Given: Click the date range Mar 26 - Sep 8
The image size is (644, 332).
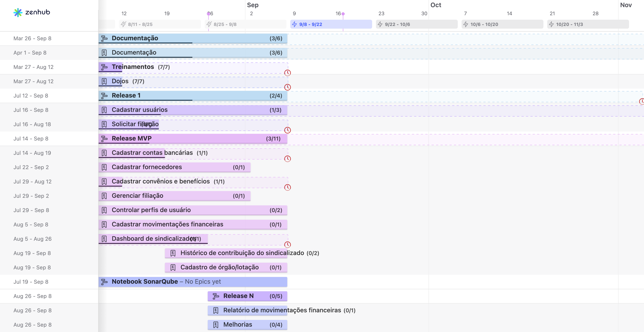Looking at the screenshot, I should tap(32, 38).
